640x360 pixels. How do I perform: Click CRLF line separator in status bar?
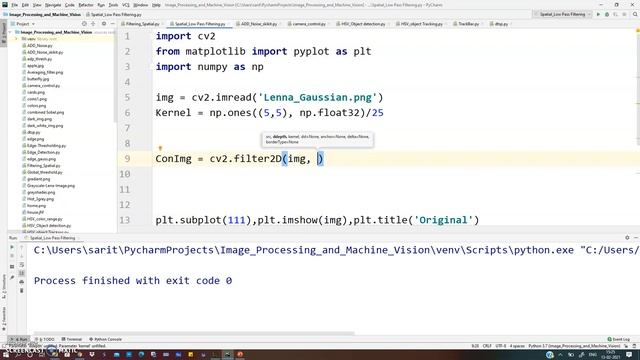pos(487,346)
